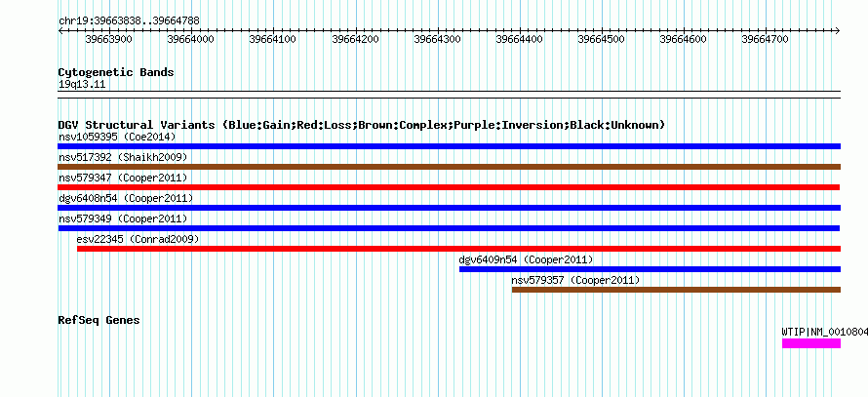The height and width of the screenshot is (397, 868).
Task: Click ruler position 39664300
Action: (x=437, y=39)
